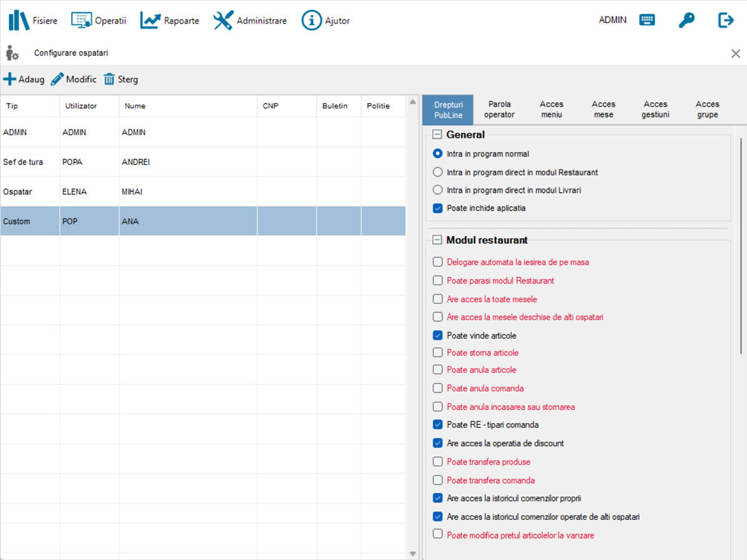Click the Modific button label

pos(82,79)
